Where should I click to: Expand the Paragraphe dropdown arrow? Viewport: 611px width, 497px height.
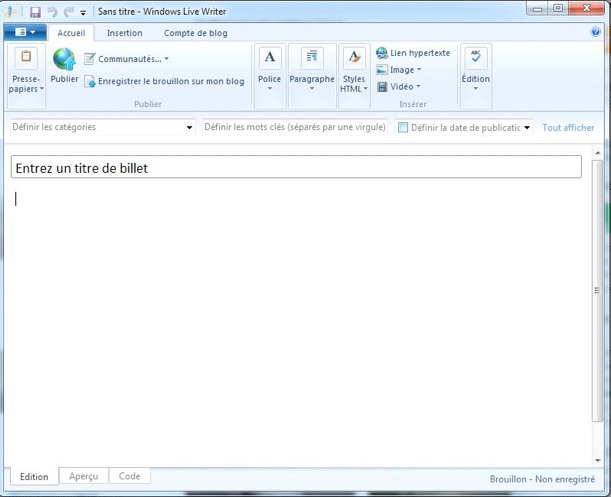click(312, 88)
